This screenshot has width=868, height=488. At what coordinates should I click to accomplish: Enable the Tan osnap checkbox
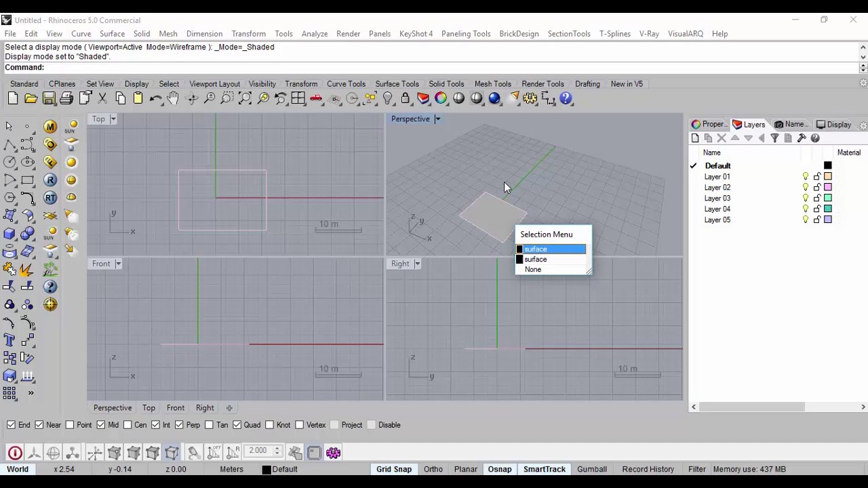coord(210,425)
